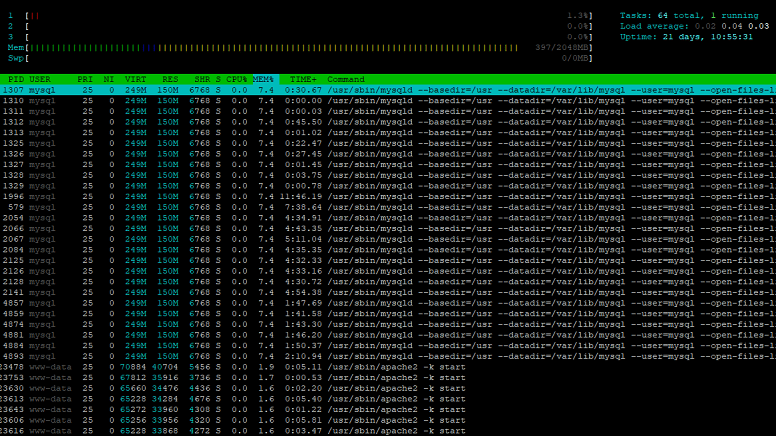This screenshot has height=436, width=776.
Task: Pick mysqld row PID 2067 with 5:11.04 time
Action: pos(388,239)
